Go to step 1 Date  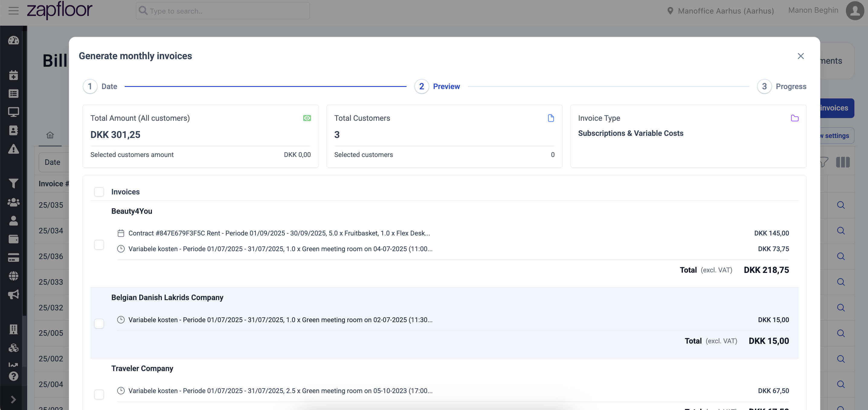pyautogui.click(x=100, y=87)
